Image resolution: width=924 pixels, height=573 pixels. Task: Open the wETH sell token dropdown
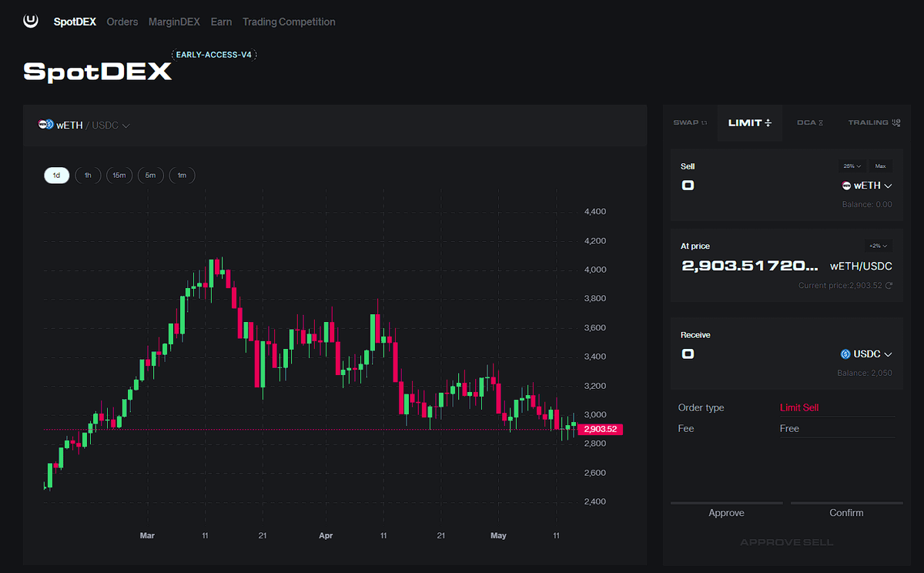point(867,186)
